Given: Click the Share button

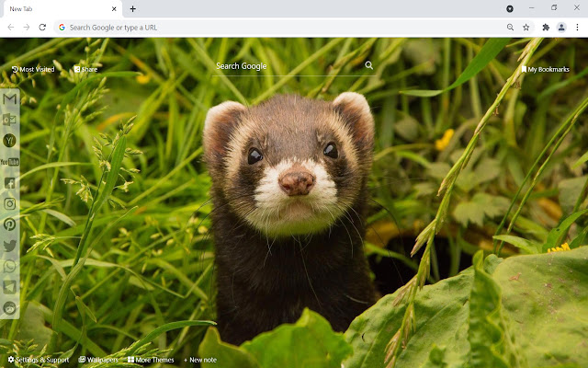Looking at the screenshot, I should [85, 69].
